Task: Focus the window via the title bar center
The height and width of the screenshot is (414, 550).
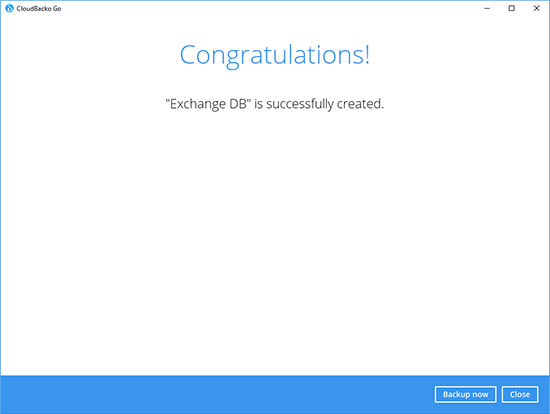Action: 275,8
